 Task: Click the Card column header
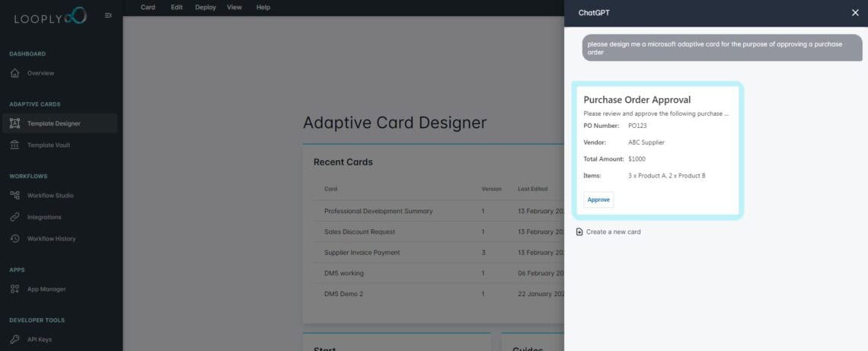(x=330, y=190)
